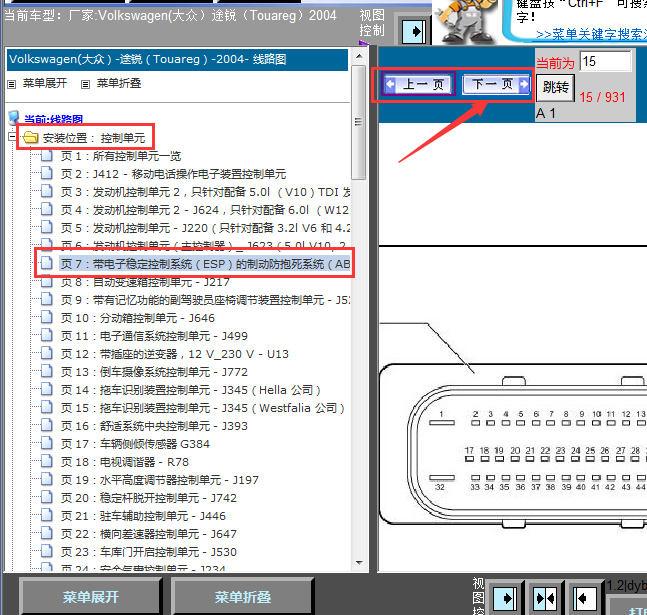The height and width of the screenshot is (615, 647).
Task: Click the top view control right-arrow icon
Action: pyautogui.click(x=414, y=31)
